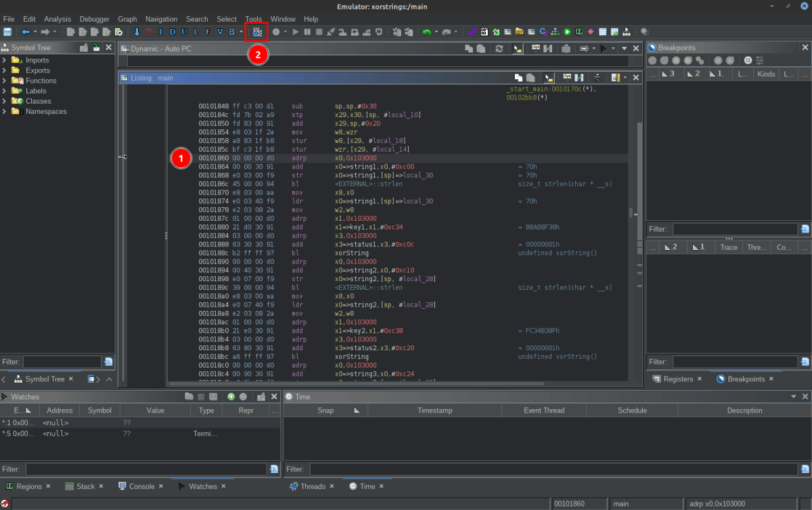
Task: Refresh the Dynamic listing memory
Action: coord(499,49)
